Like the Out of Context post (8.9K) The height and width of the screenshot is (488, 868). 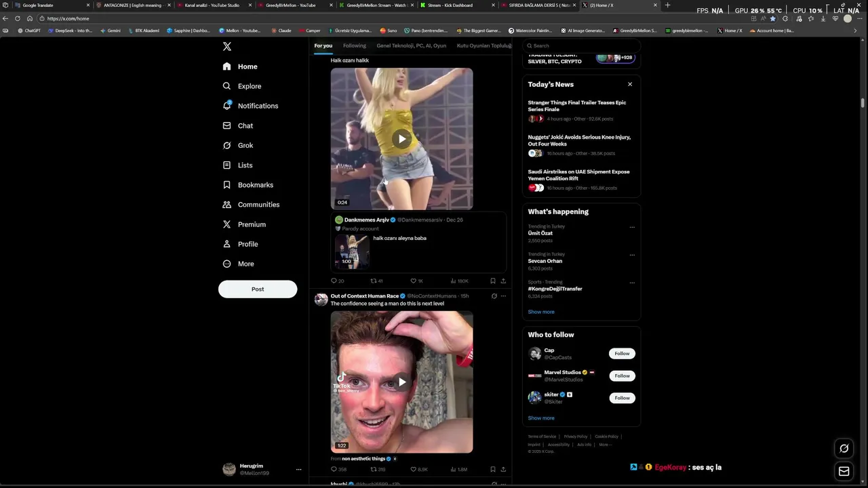point(418,469)
